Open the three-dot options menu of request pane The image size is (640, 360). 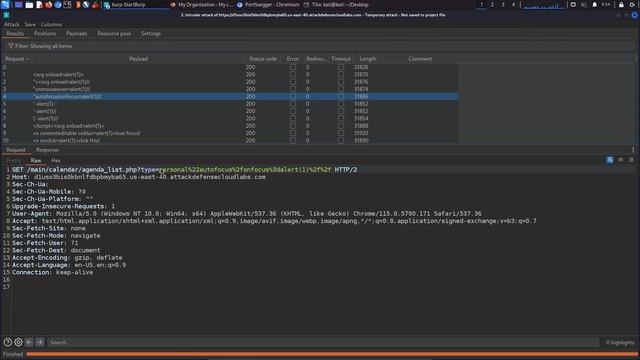(633, 150)
